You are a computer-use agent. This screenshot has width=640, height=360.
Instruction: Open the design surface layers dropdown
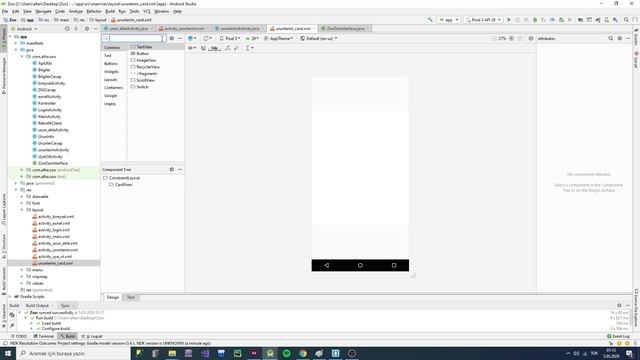click(192, 38)
